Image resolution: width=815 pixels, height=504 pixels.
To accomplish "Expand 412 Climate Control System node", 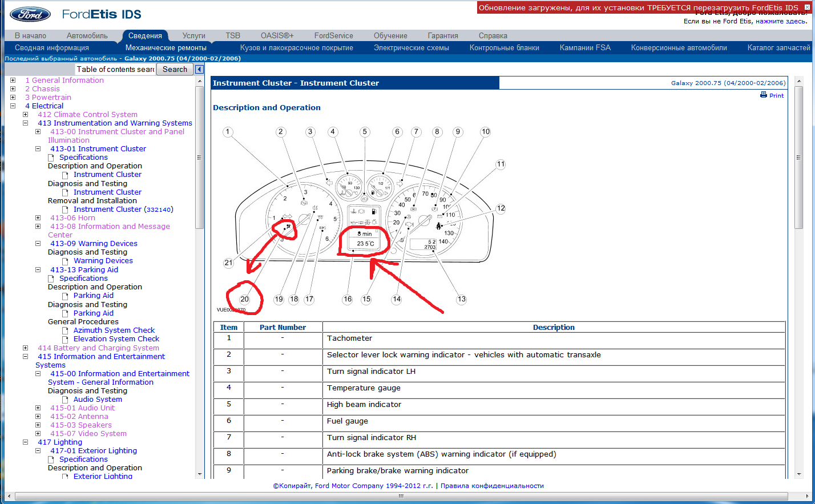I will click(25, 115).
